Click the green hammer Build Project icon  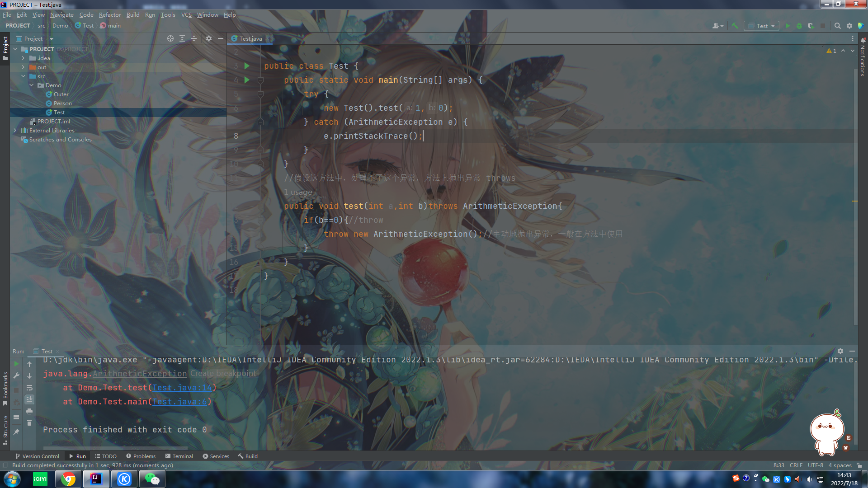pos(735,26)
